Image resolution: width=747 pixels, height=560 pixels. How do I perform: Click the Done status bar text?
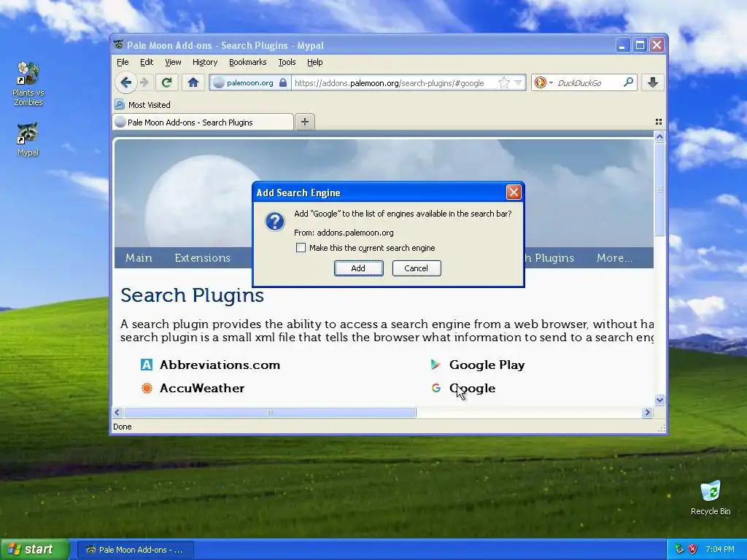click(122, 427)
